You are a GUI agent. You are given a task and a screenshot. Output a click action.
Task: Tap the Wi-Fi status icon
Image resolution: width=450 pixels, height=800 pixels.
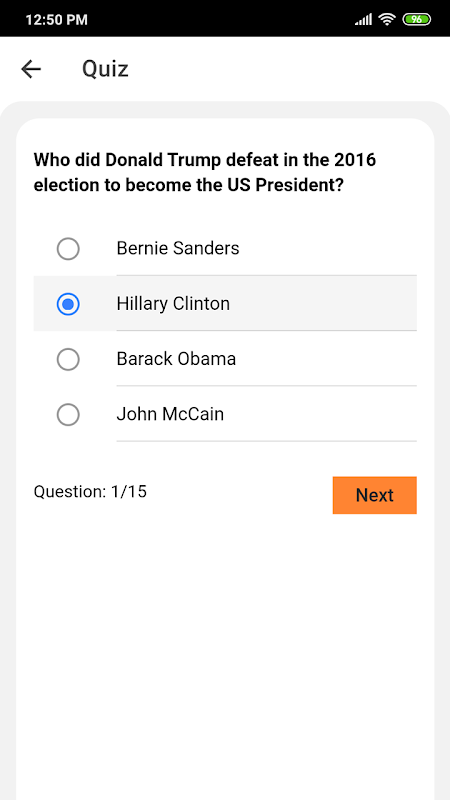pos(388,19)
